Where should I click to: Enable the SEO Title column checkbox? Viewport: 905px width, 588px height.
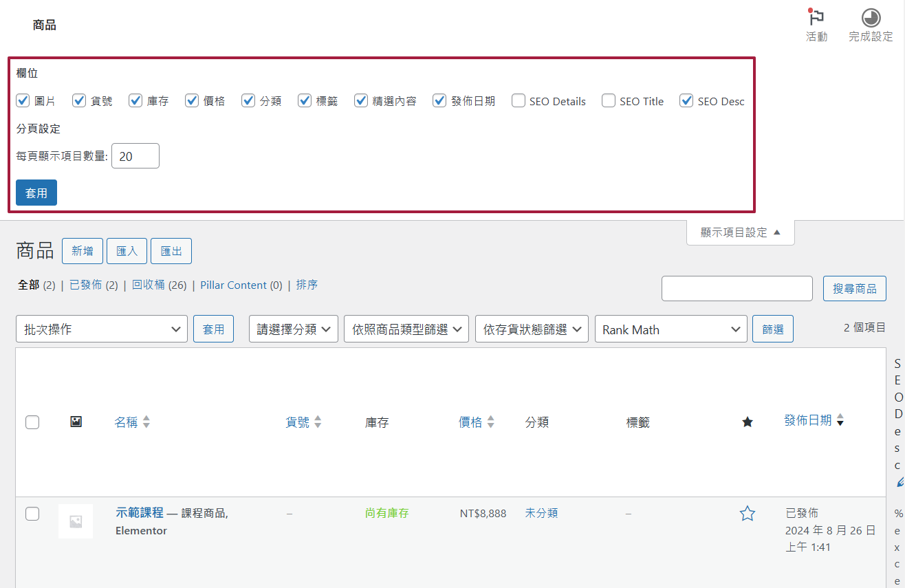point(608,100)
